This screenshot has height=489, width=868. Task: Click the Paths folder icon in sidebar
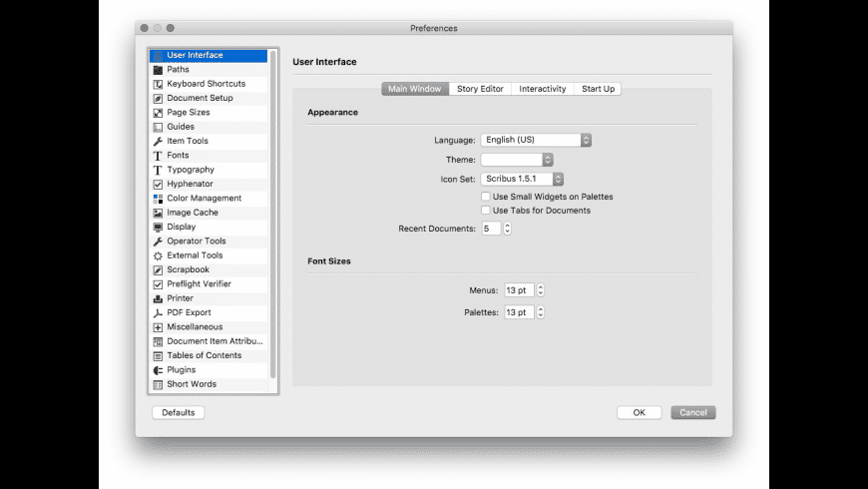(x=158, y=70)
